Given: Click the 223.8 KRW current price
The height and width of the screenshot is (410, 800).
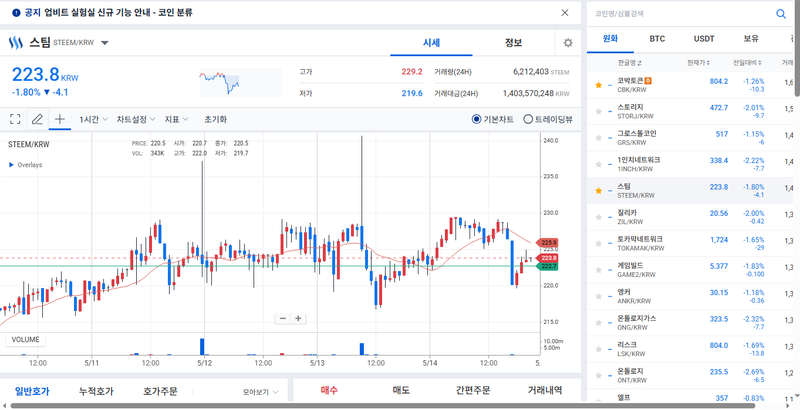Looking at the screenshot, I should click(x=45, y=75).
